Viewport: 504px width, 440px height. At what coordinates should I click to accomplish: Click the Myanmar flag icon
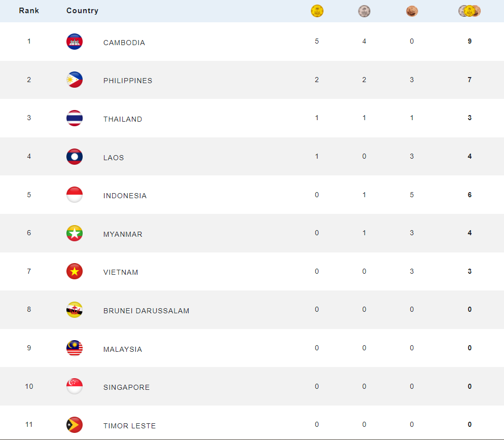pos(75,233)
